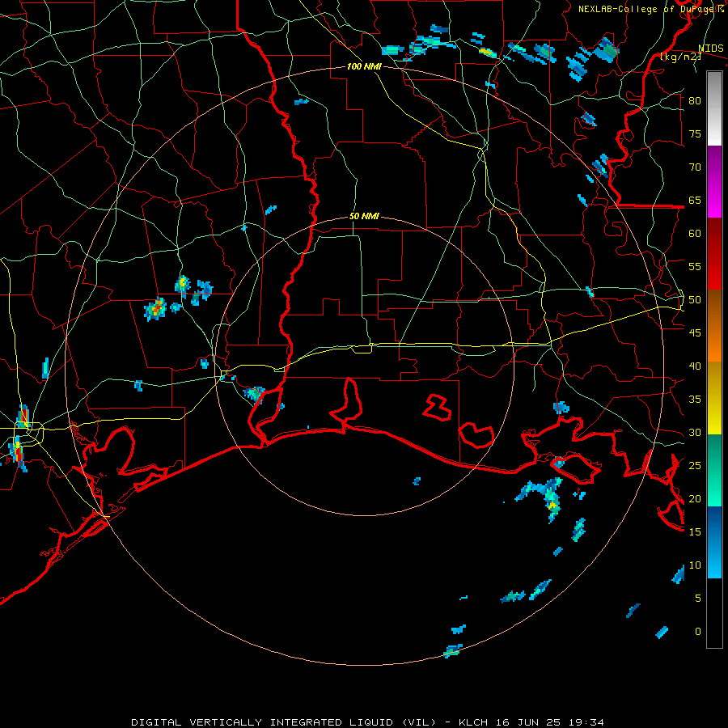Click the 30 value on the scale
The width and height of the screenshot is (728, 728).
[695, 433]
